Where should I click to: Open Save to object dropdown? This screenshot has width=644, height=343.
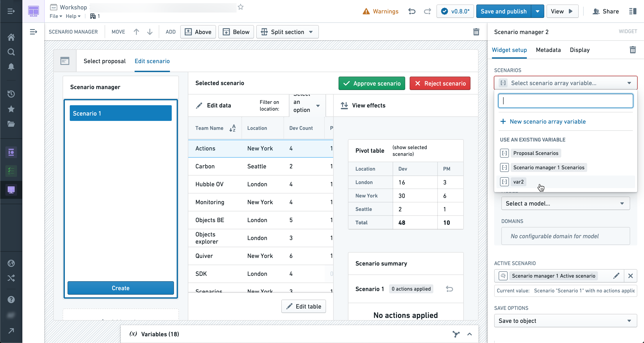(566, 321)
